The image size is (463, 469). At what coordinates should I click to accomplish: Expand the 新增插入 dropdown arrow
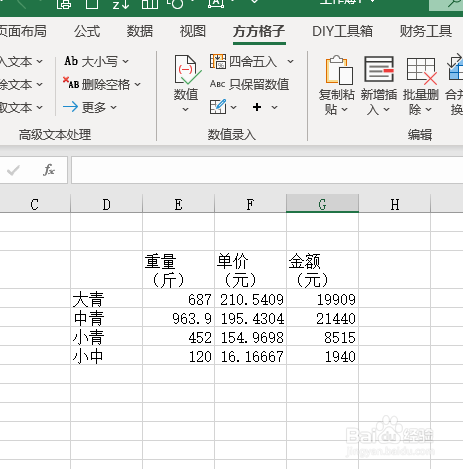386,109
